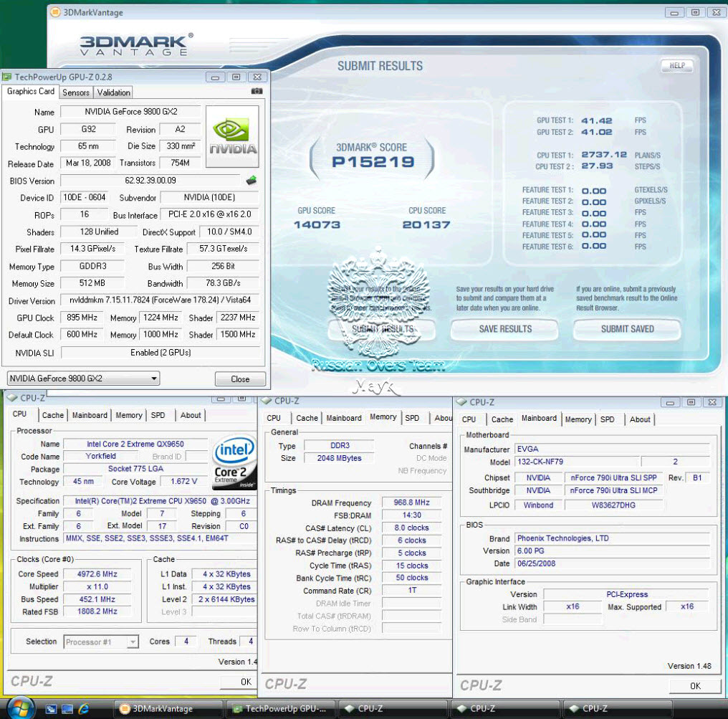Open Cache tab in CPU-Z processor window
The height and width of the screenshot is (719, 728).
click(53, 415)
